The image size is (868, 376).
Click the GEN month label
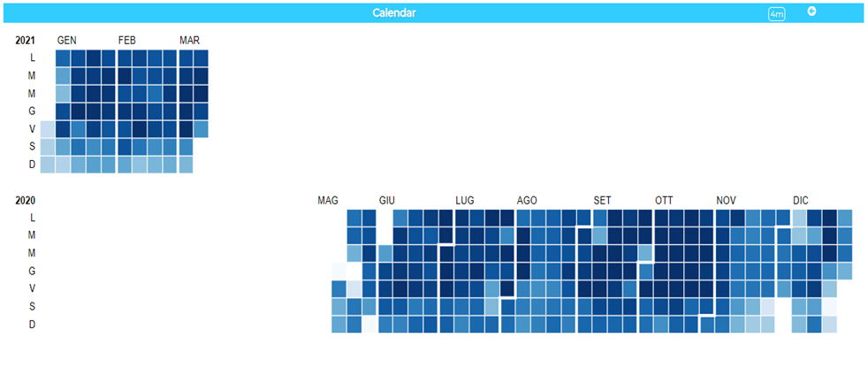[66, 41]
